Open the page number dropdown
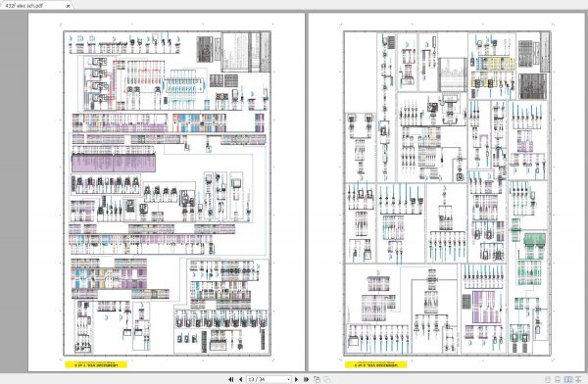 tap(288, 379)
